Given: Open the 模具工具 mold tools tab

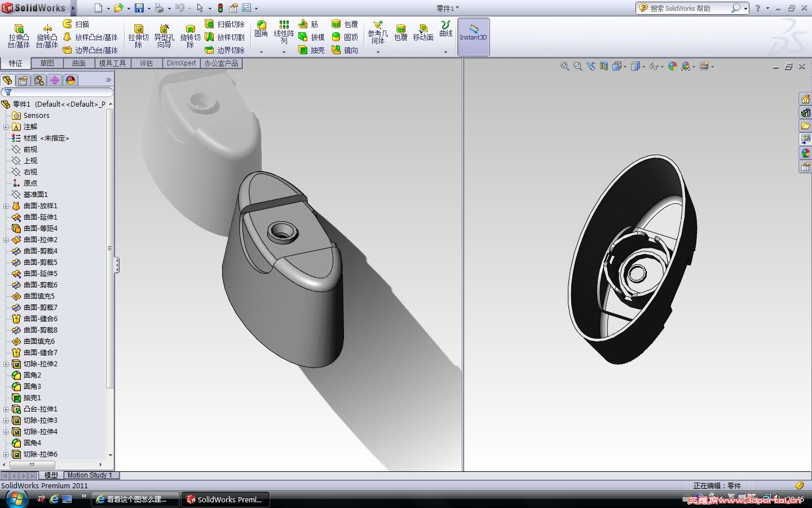Looking at the screenshot, I should [112, 63].
